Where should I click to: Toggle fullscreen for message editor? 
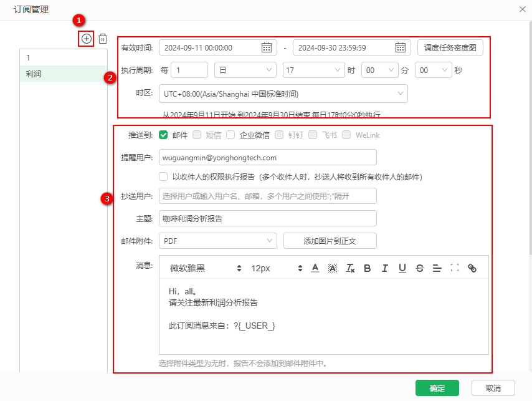(x=455, y=268)
